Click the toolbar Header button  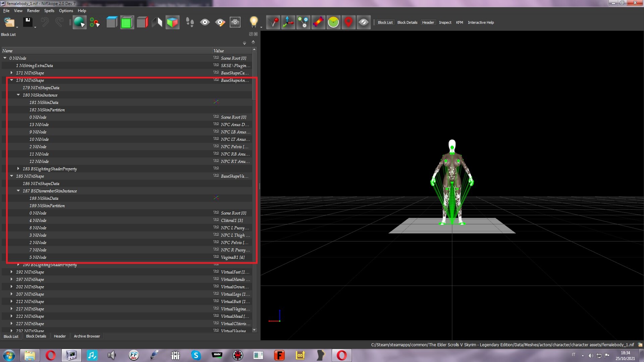pyautogui.click(x=428, y=22)
